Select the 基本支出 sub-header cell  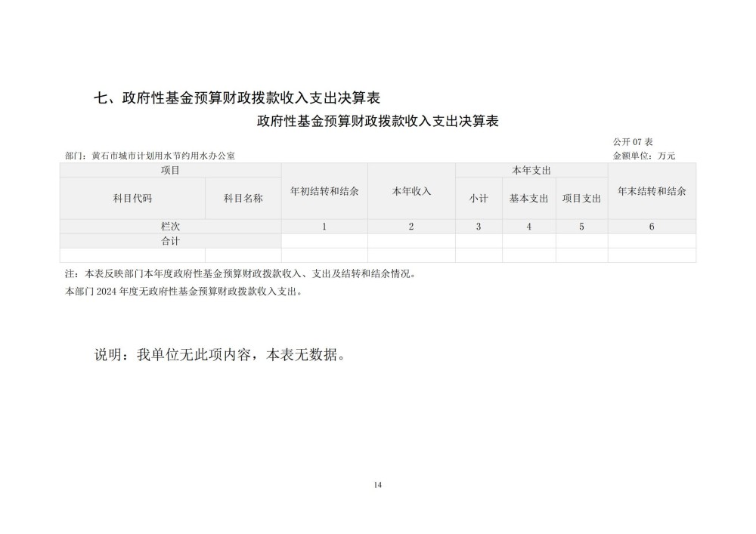tap(528, 199)
